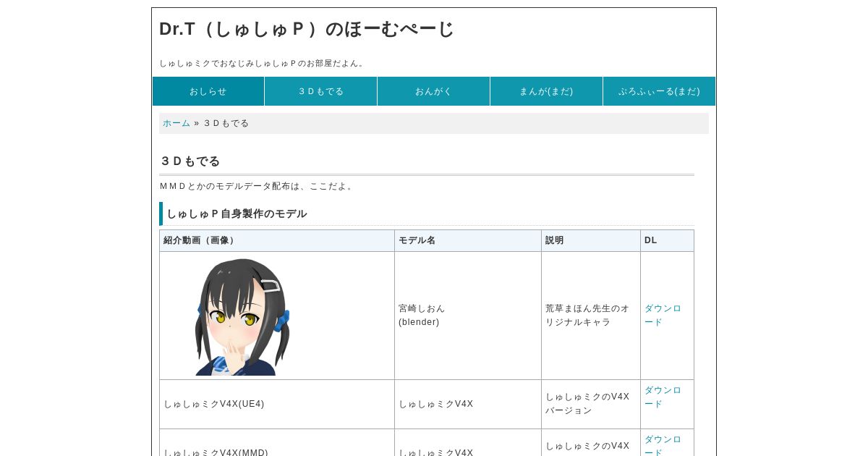Open the ３Ｄもでる navigation tab

[321, 91]
